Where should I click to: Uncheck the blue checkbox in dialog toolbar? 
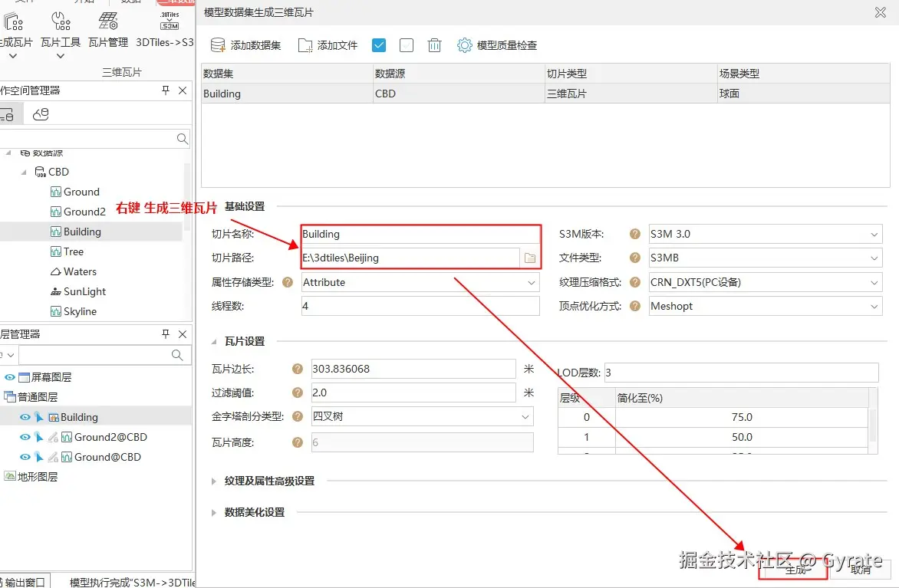(x=378, y=45)
